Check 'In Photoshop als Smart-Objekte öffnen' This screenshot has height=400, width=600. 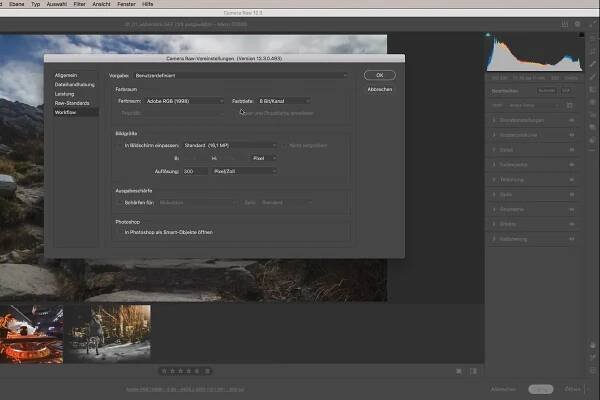(x=119, y=232)
